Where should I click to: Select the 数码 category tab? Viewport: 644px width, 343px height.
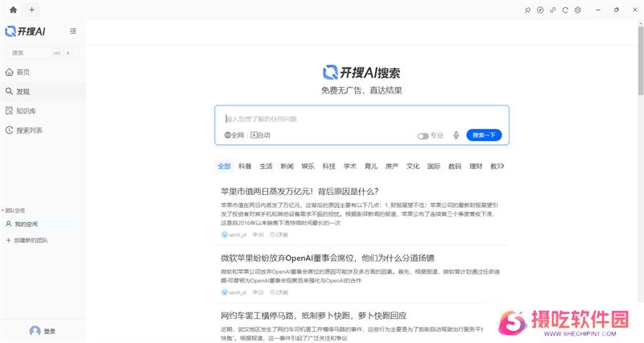pos(455,166)
